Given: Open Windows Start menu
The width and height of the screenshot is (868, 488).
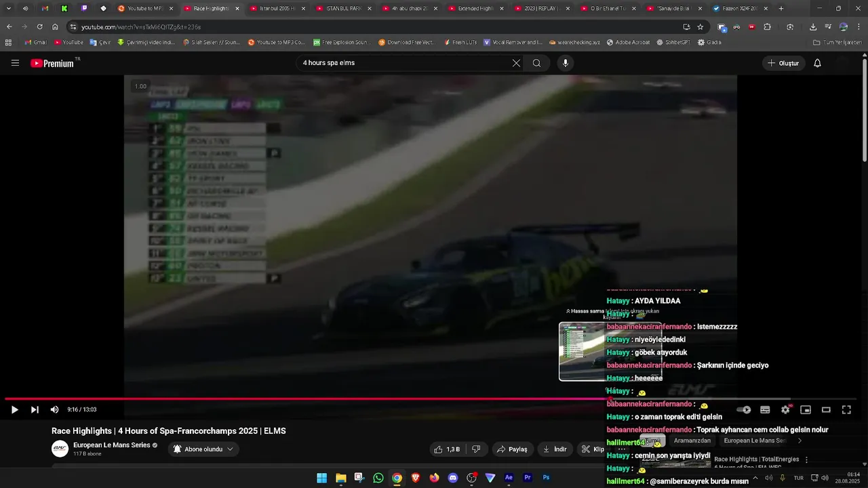Looking at the screenshot, I should pos(321,478).
